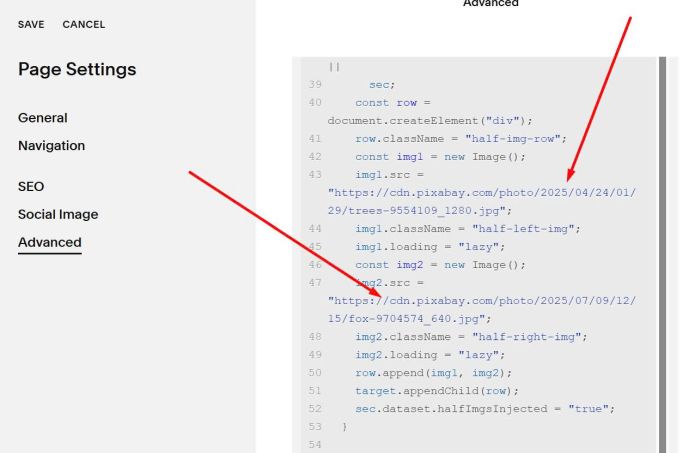The height and width of the screenshot is (453, 700).
Task: Click the code editor vertical scrollbar
Action: (661, 250)
